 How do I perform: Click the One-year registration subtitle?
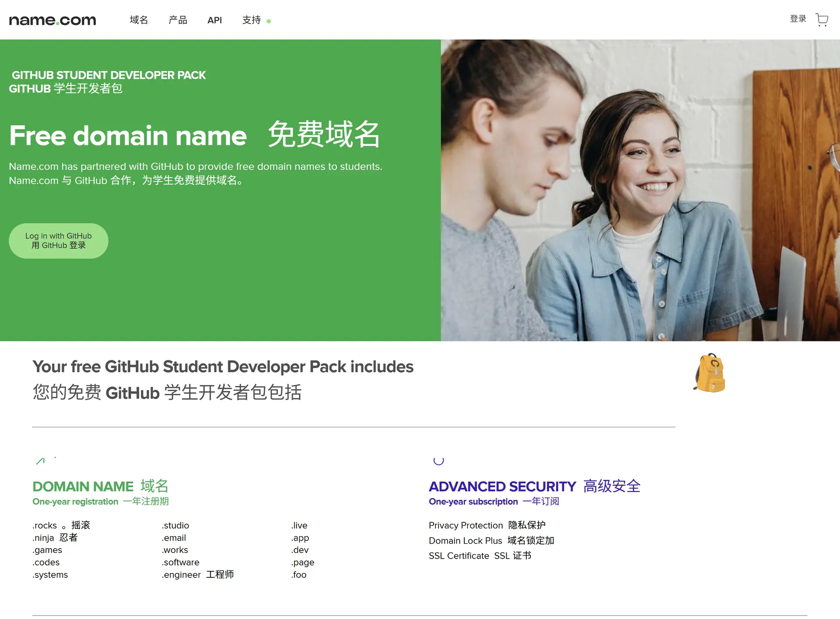(x=75, y=501)
